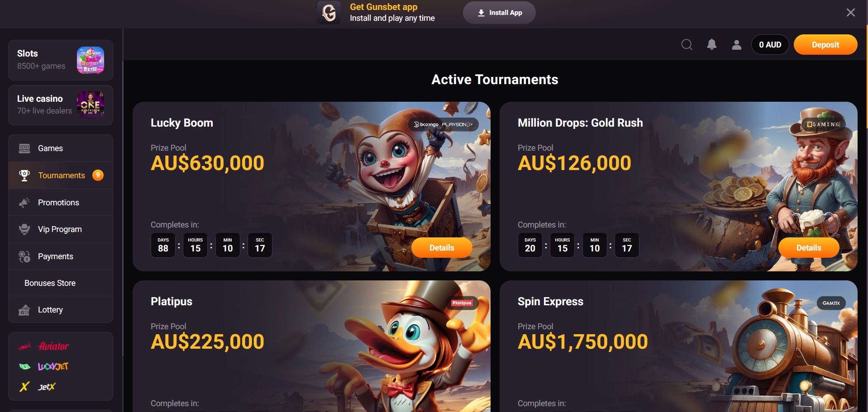Open the Promotions sidebar item
868x412 pixels.
tap(61, 202)
